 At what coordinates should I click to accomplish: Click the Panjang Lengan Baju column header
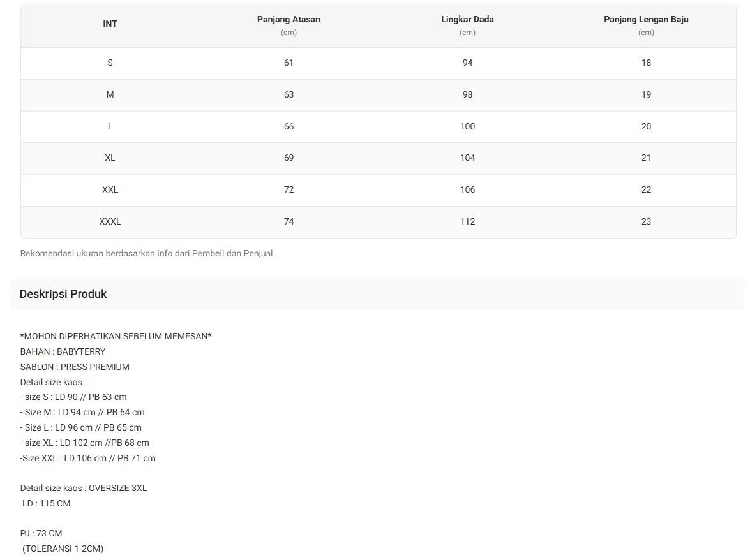point(646,20)
